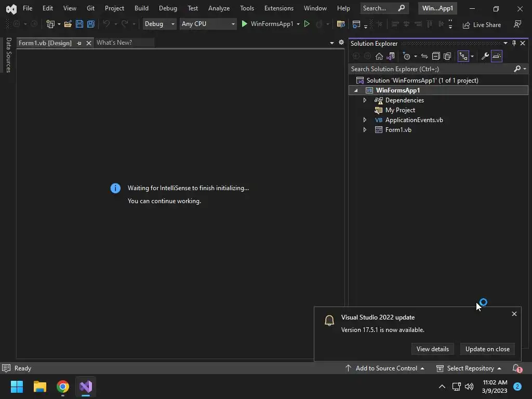Click the Solution Explorer search magnifier
Screen dimensions: 532x399
click(x=517, y=69)
